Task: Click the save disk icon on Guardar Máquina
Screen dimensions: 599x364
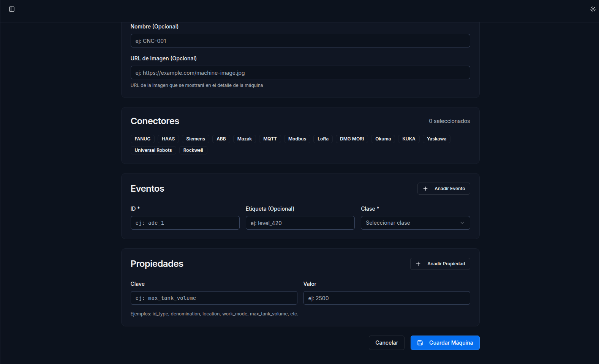Action: click(x=420, y=343)
